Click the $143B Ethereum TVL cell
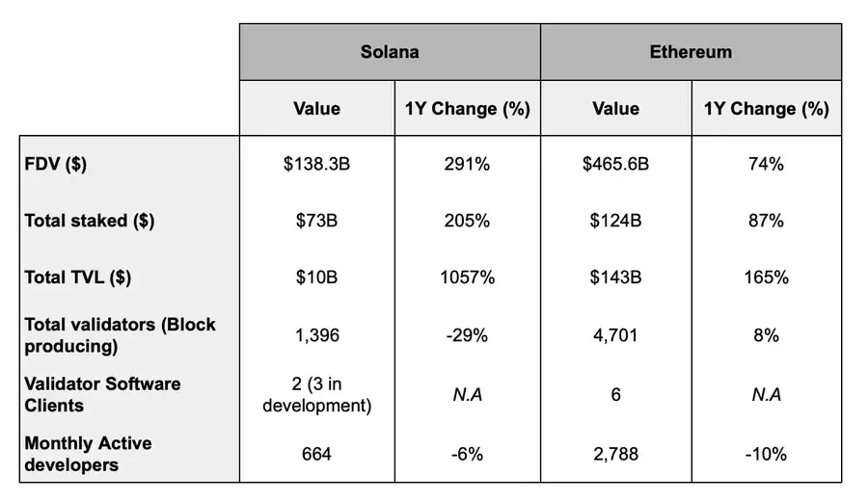The height and width of the screenshot is (502, 868). 615,277
